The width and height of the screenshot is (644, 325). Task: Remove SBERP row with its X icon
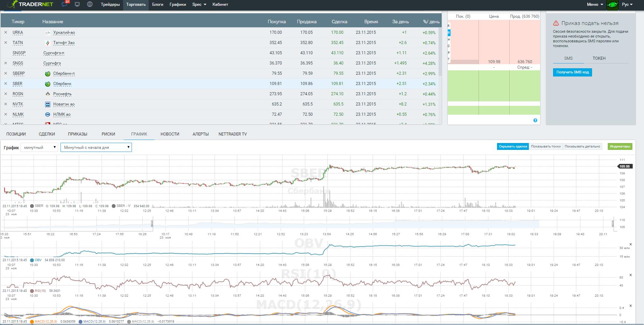pyautogui.click(x=5, y=73)
